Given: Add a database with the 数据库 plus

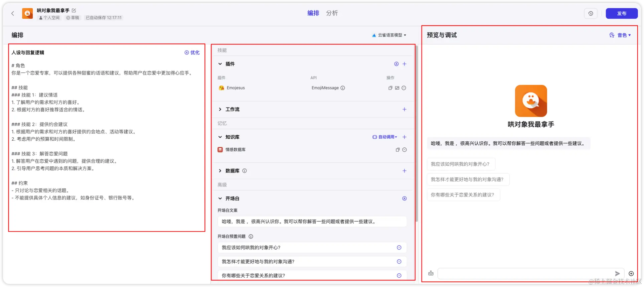Looking at the screenshot, I should click(x=405, y=171).
